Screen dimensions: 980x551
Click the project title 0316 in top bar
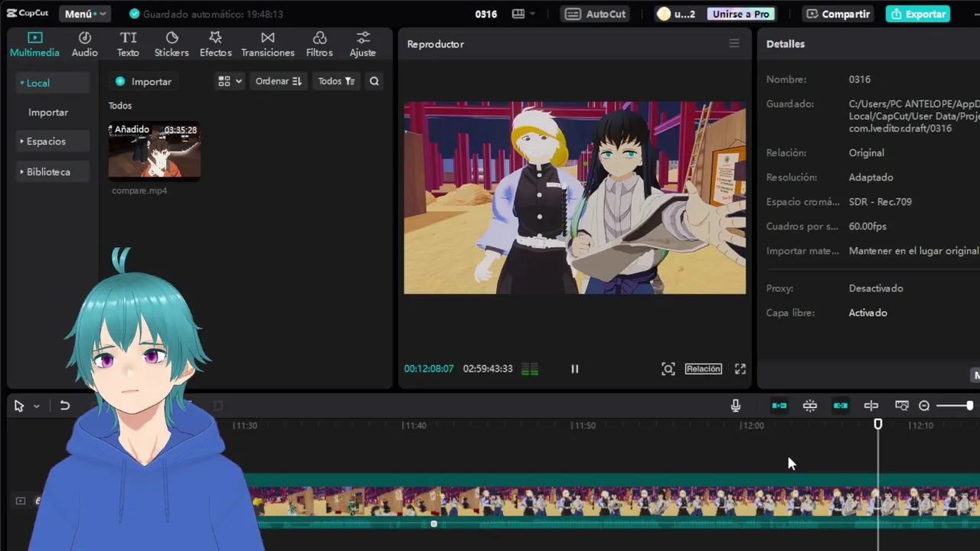pos(486,14)
